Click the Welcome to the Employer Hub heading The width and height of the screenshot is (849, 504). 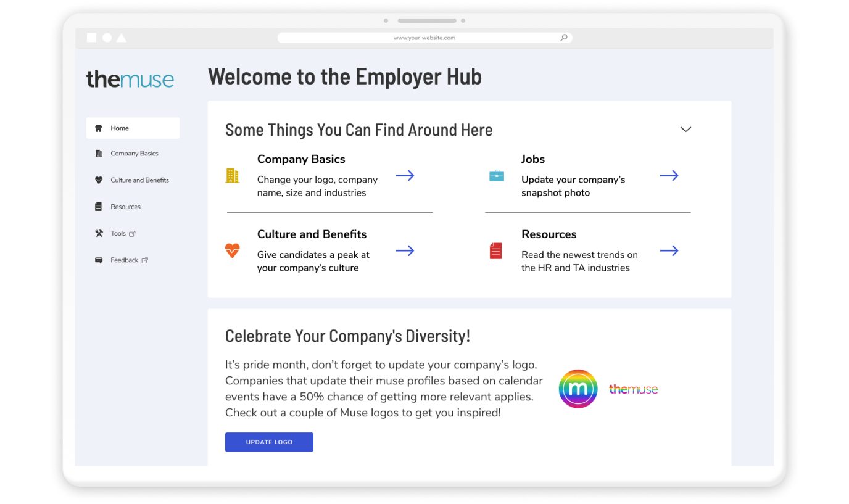coord(345,76)
